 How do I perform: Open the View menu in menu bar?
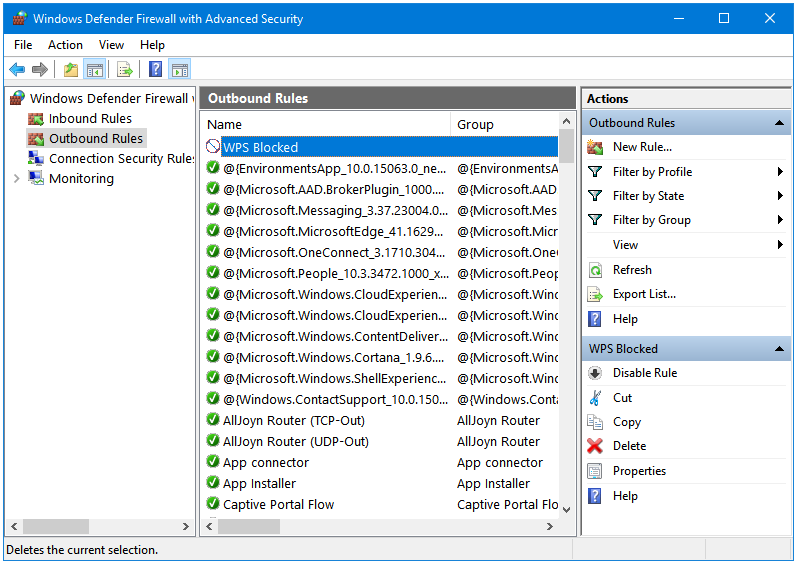(111, 45)
